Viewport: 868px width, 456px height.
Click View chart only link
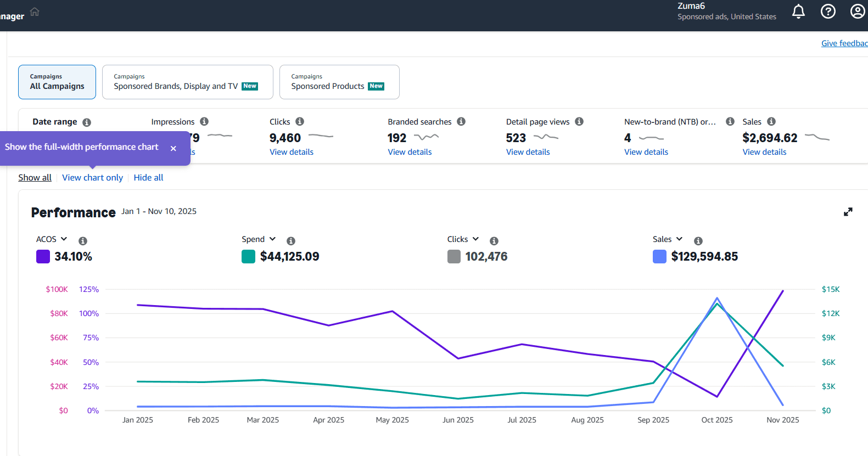(x=92, y=178)
